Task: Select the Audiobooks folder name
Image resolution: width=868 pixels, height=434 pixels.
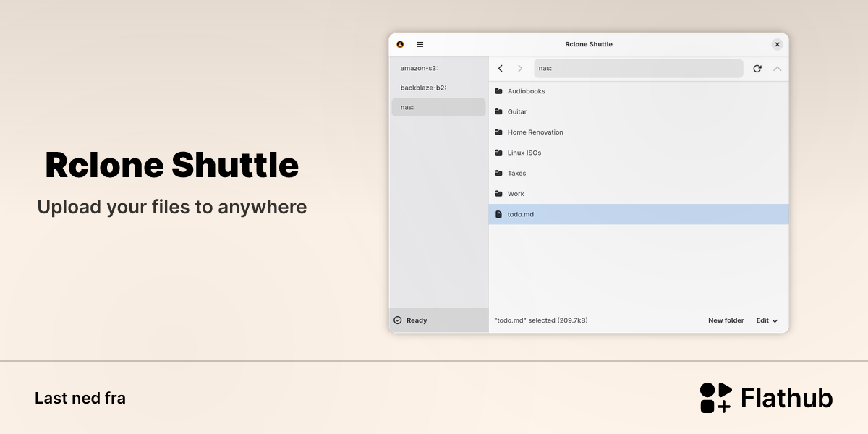Action: 527,91
